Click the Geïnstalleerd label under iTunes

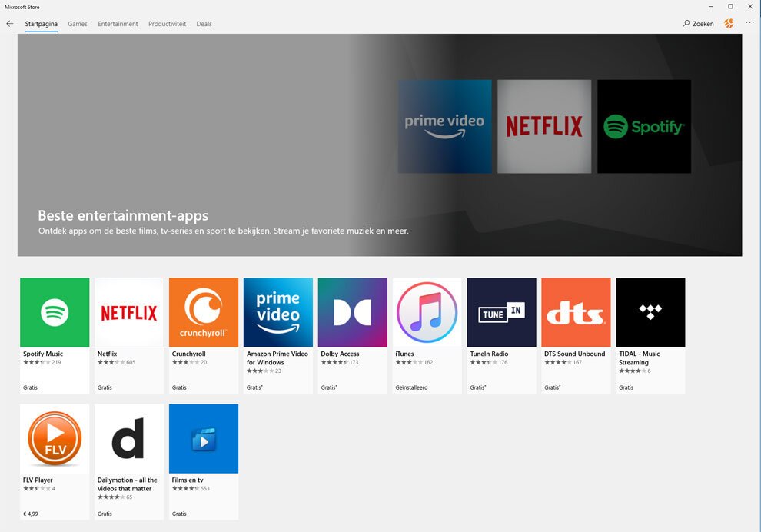(x=411, y=387)
